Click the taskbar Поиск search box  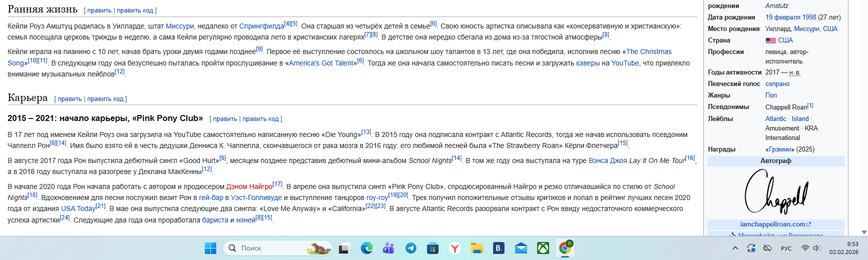click(x=278, y=248)
